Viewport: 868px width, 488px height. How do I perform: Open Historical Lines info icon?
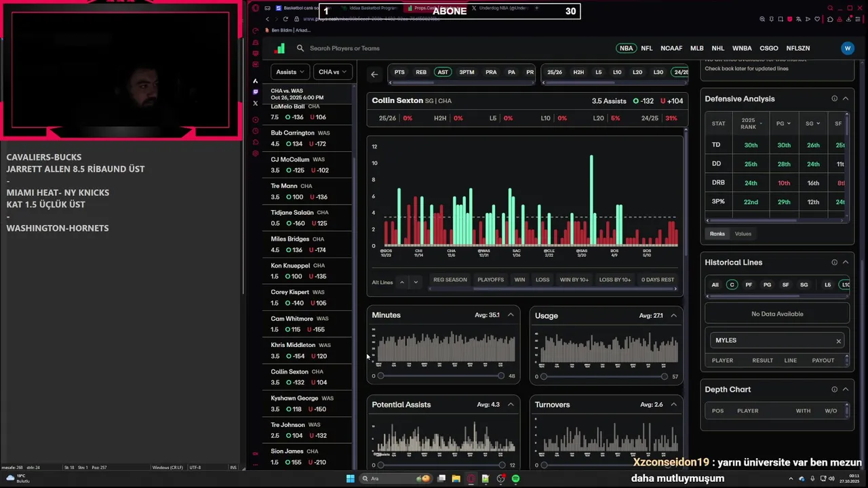(x=834, y=262)
